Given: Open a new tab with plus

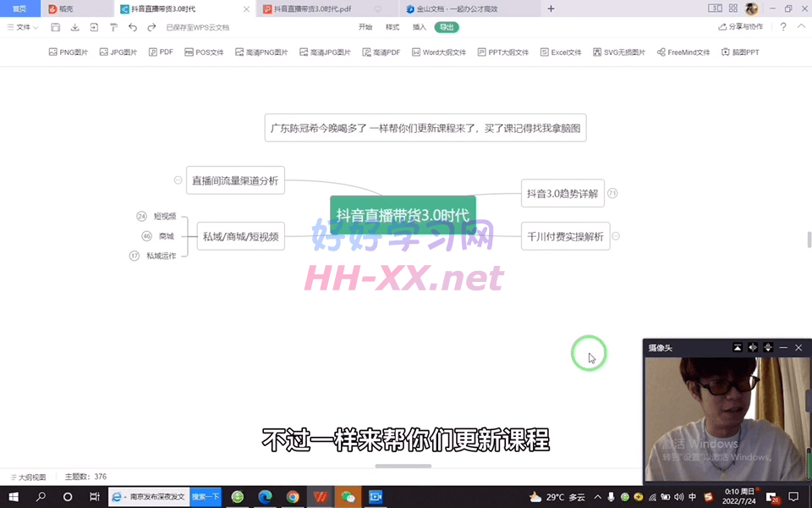Looking at the screenshot, I should pyautogui.click(x=551, y=8).
